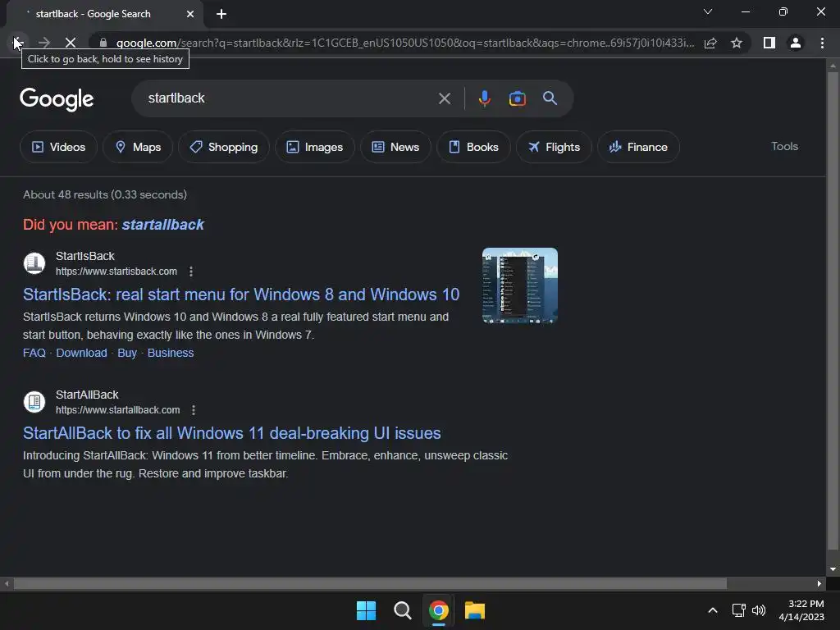
Task: Open the FAQ sitelink
Action: (34, 353)
